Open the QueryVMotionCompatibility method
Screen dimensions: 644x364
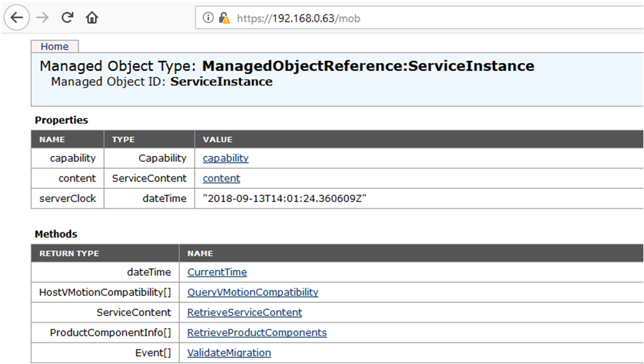tap(252, 292)
